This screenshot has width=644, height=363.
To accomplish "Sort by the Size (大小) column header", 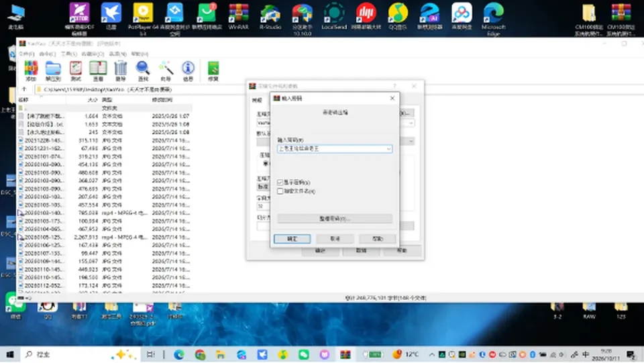I will point(83,100).
